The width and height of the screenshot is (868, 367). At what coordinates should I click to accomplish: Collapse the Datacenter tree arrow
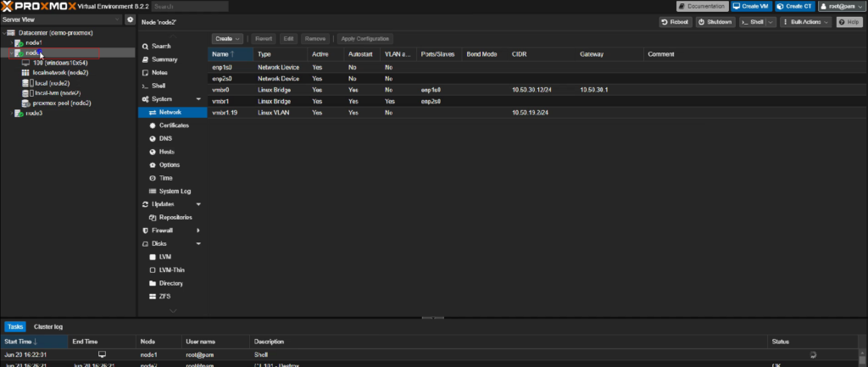pos(4,33)
